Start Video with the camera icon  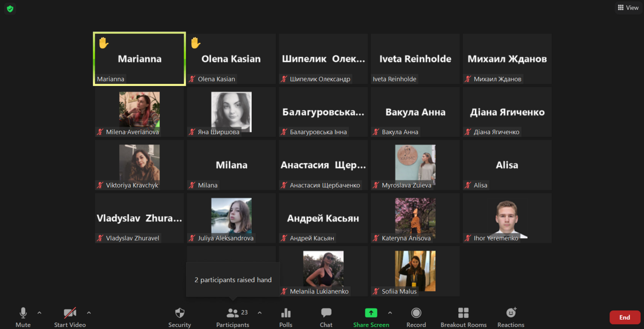point(70,317)
